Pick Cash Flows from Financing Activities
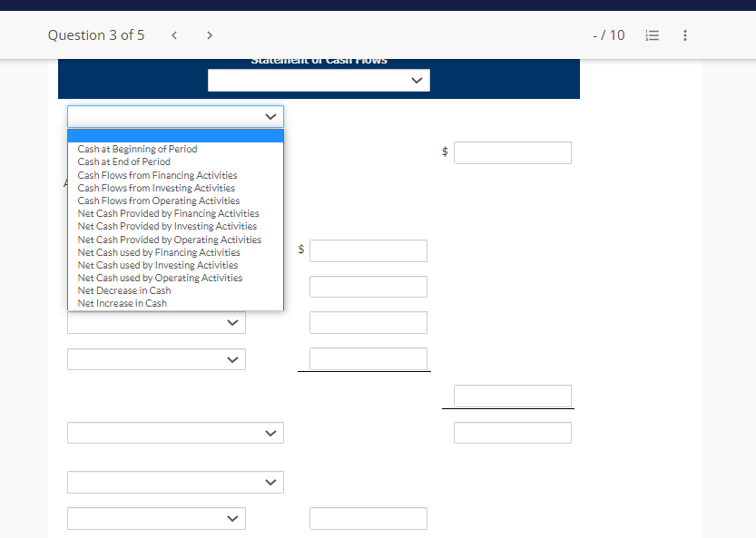The height and width of the screenshot is (538, 756). pos(158,175)
